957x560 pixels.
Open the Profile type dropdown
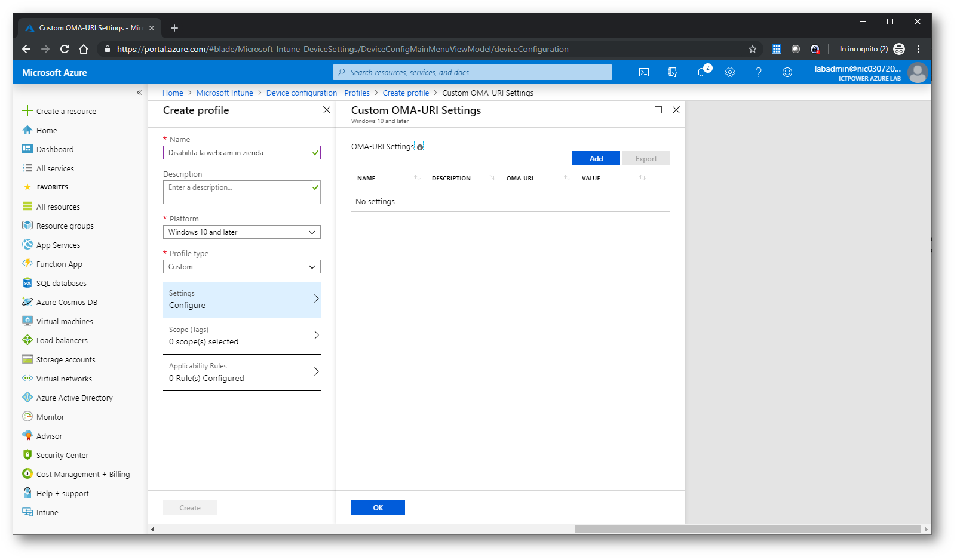(x=242, y=267)
